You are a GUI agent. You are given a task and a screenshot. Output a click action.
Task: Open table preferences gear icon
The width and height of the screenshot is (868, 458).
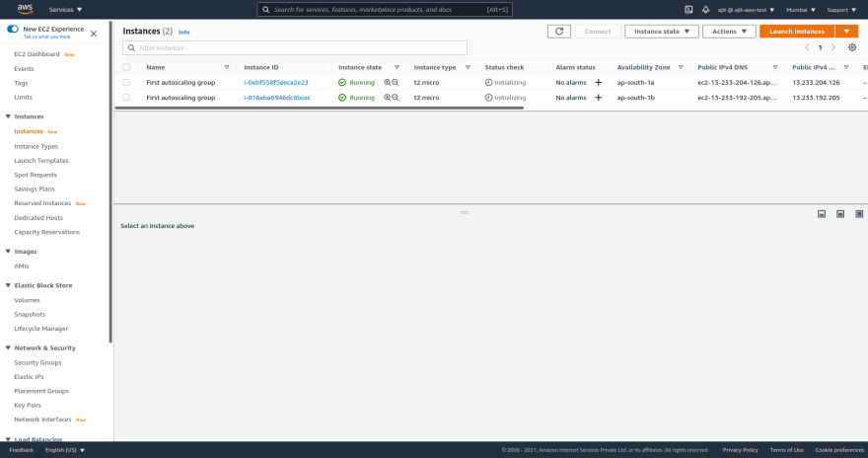pyautogui.click(x=852, y=47)
